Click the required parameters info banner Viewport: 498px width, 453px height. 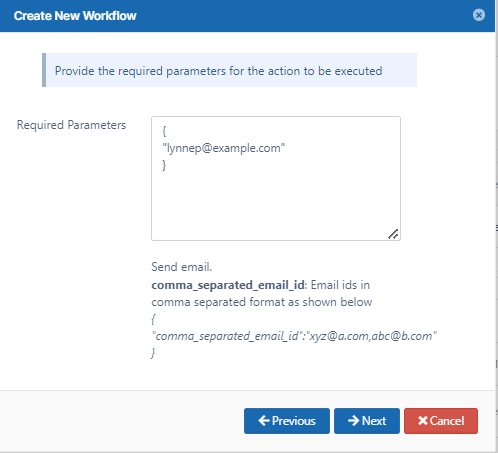click(229, 70)
